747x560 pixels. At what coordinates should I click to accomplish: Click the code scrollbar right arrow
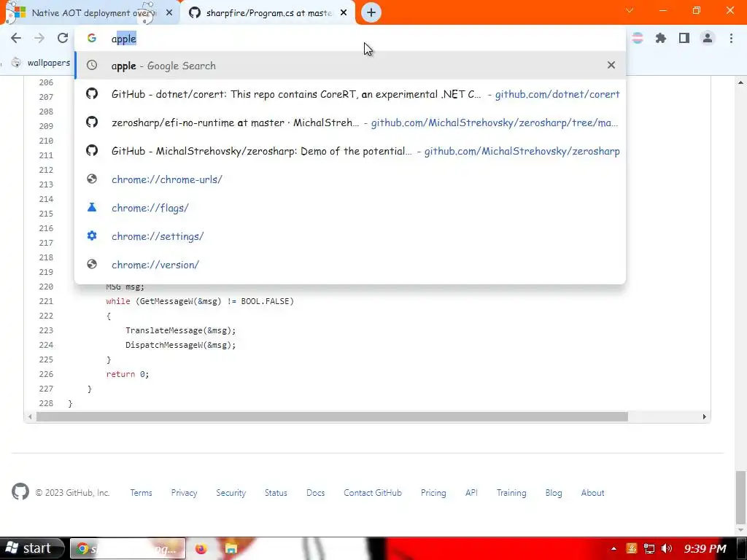[704, 416]
